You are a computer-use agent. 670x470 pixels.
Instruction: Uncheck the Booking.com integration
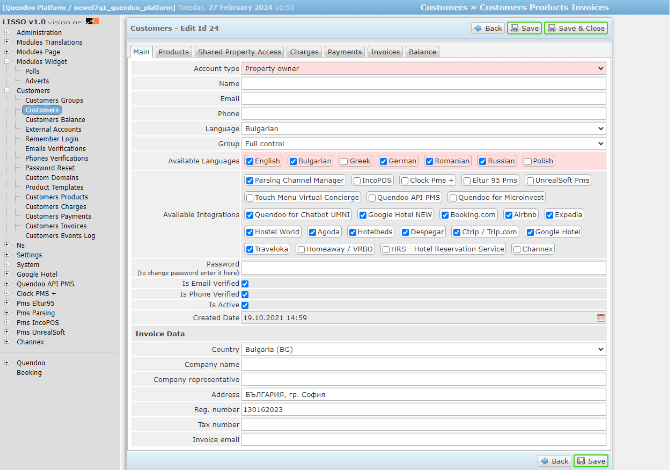[445, 214]
